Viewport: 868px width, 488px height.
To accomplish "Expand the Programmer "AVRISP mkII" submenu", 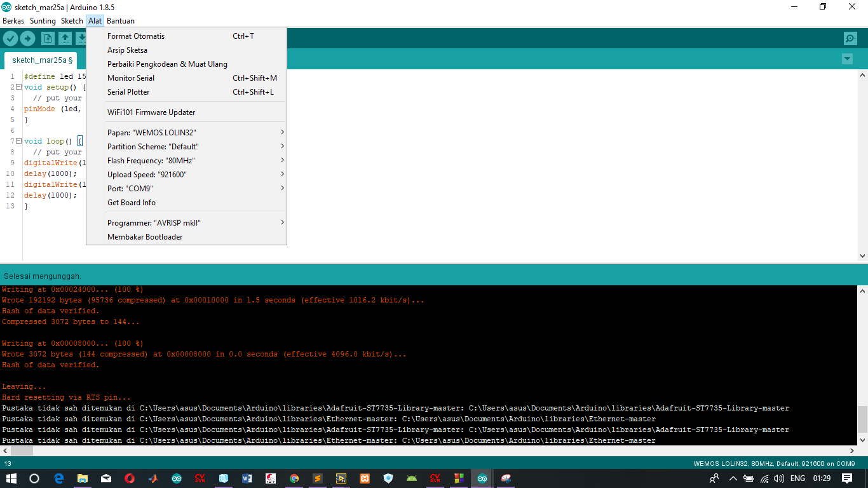I will pos(186,223).
